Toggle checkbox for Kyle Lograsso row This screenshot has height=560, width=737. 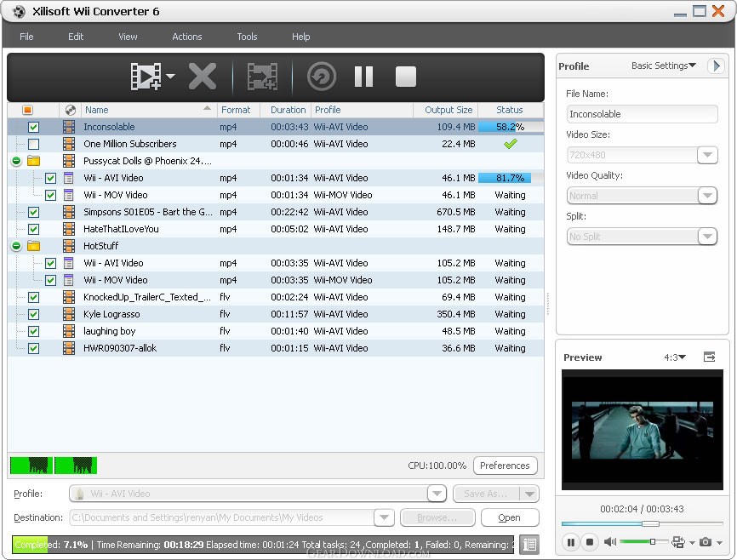click(33, 314)
